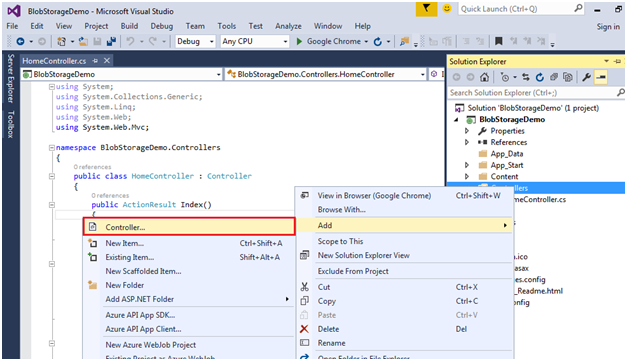Open the Analyze menu
The height and width of the screenshot is (361, 627).
tap(288, 26)
